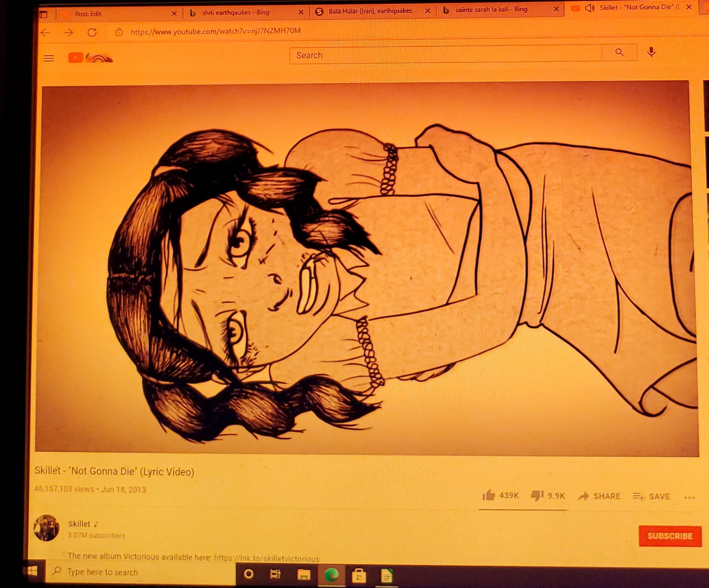Go back with browser back arrow

click(x=45, y=33)
